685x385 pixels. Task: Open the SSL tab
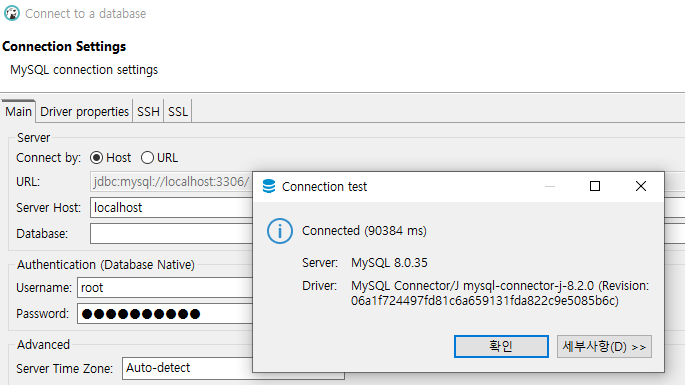click(178, 112)
